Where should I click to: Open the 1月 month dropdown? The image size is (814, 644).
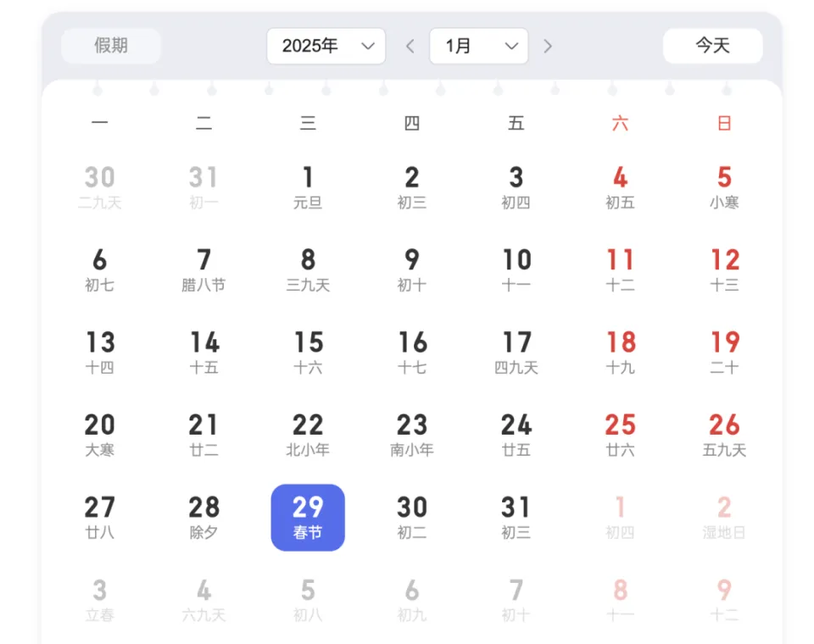pos(478,46)
